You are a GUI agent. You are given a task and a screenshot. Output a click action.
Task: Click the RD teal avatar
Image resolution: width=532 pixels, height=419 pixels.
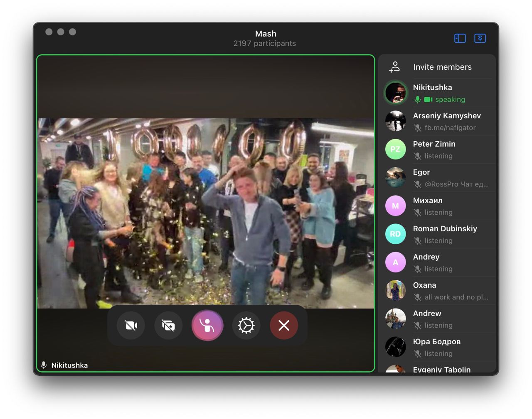tap(395, 234)
